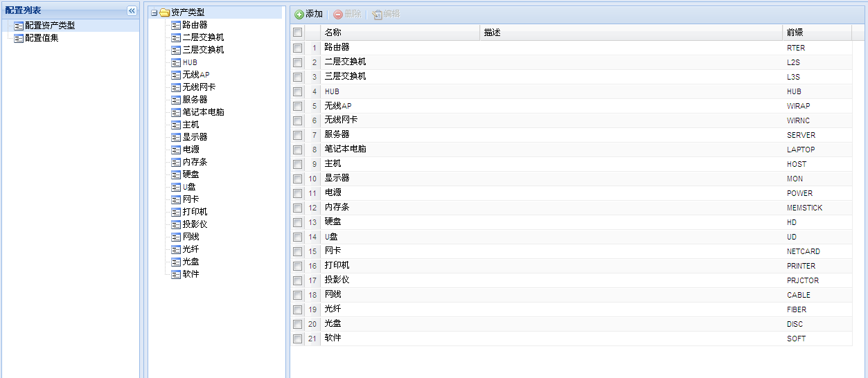Click the icon beside 配置值集 in sidebar
868x378 pixels.
pyautogui.click(x=19, y=38)
